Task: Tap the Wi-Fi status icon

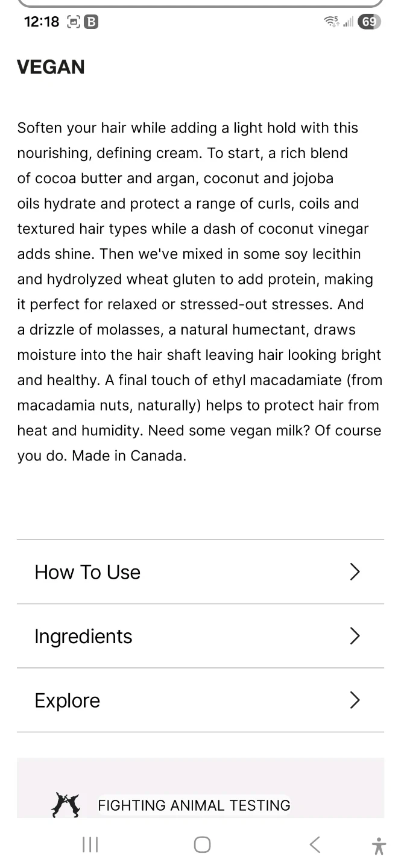Action: pyautogui.click(x=331, y=22)
